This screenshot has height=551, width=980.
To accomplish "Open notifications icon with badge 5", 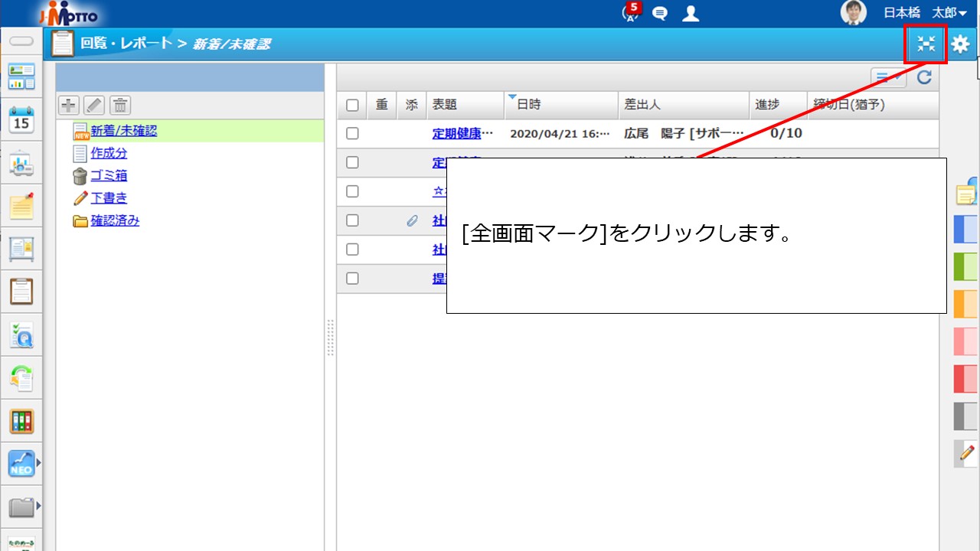I will (x=629, y=13).
